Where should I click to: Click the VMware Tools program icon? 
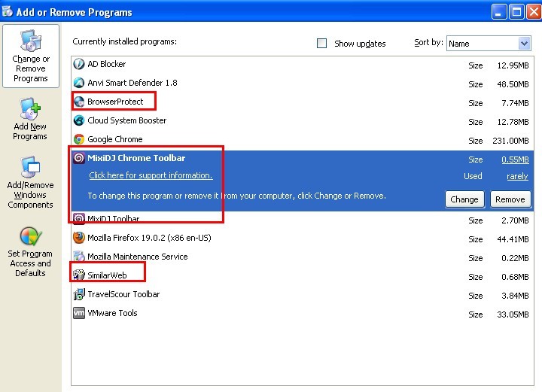tap(79, 313)
